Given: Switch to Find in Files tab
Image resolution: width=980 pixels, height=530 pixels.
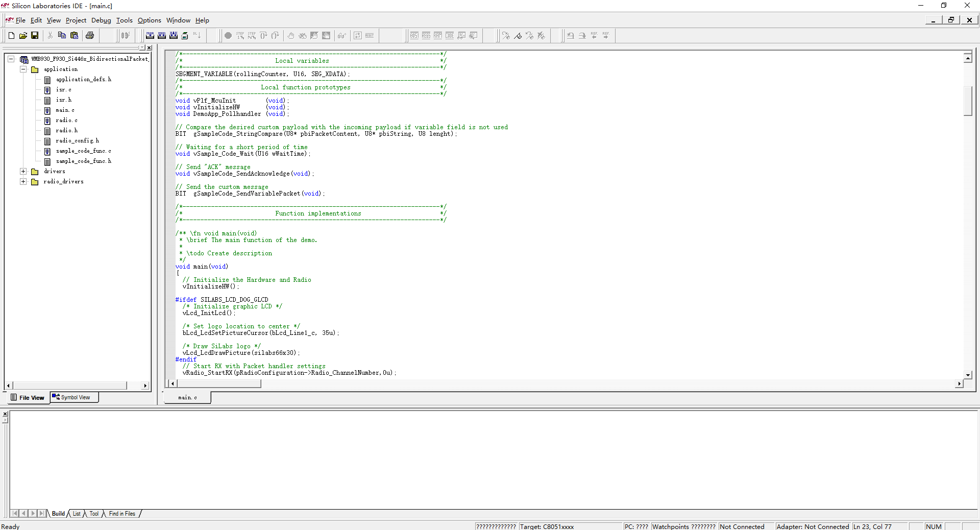Looking at the screenshot, I should pyautogui.click(x=122, y=514).
